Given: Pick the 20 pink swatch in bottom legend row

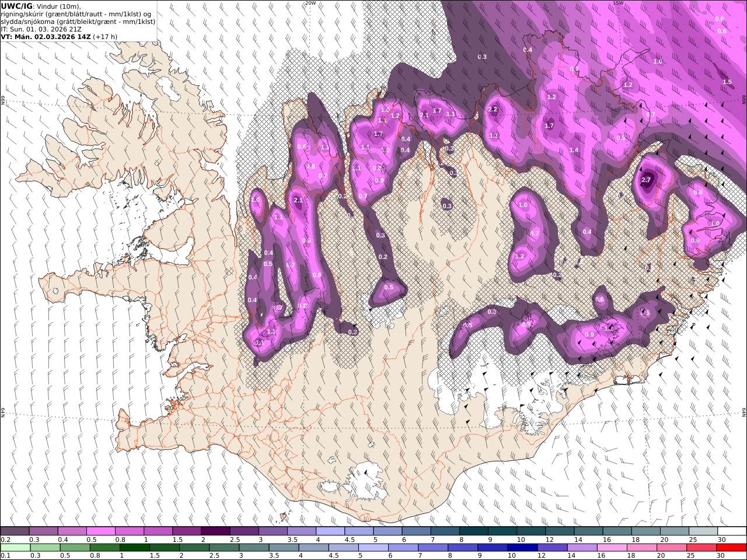Looking at the screenshot, I should pos(671,548).
